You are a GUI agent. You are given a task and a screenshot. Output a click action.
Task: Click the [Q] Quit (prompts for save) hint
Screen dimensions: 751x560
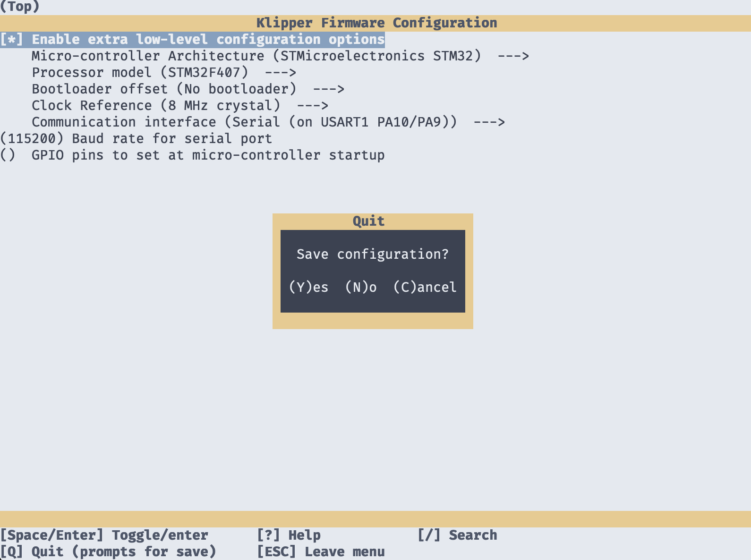[108, 552]
